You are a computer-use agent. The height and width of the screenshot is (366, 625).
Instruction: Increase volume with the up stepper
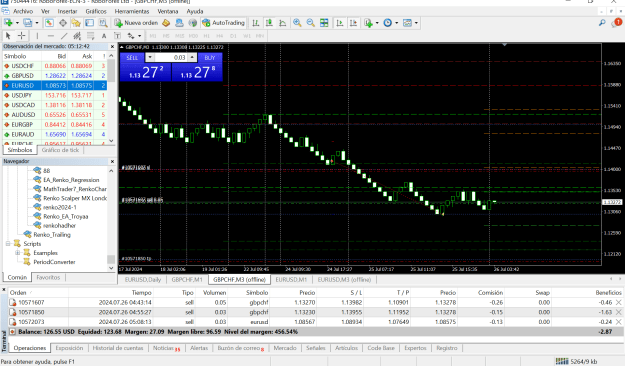pyautogui.click(x=192, y=57)
